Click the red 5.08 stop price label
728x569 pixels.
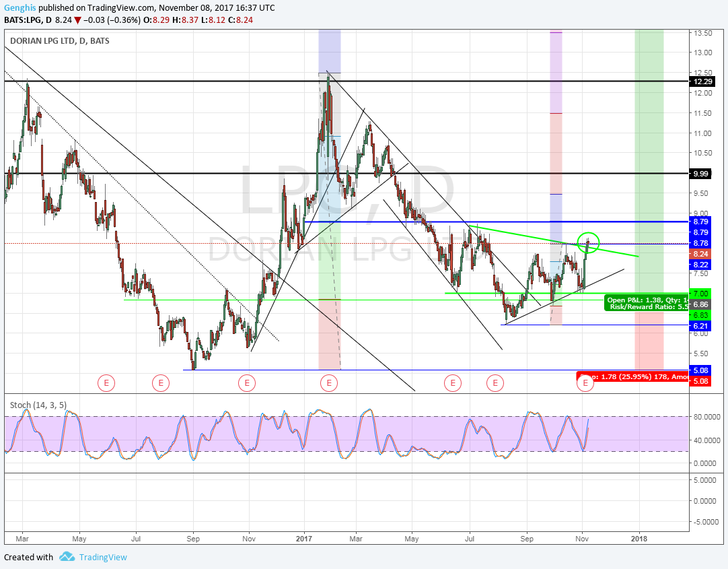pos(700,381)
